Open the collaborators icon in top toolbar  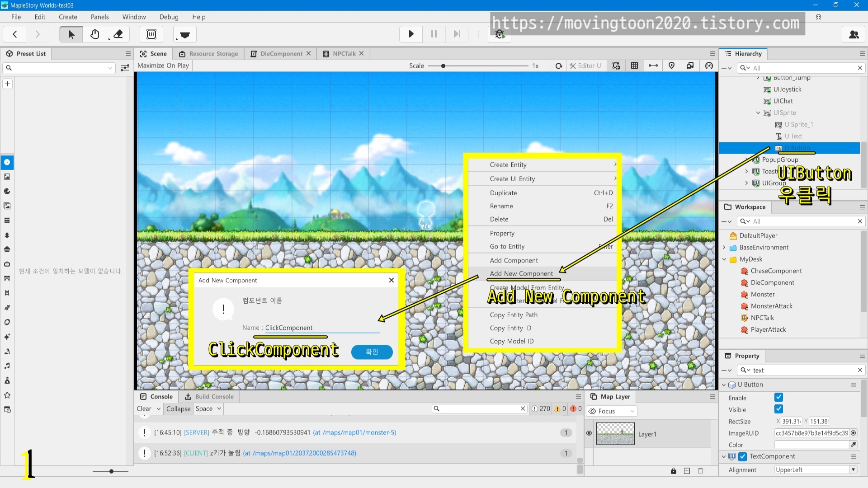pos(854,34)
